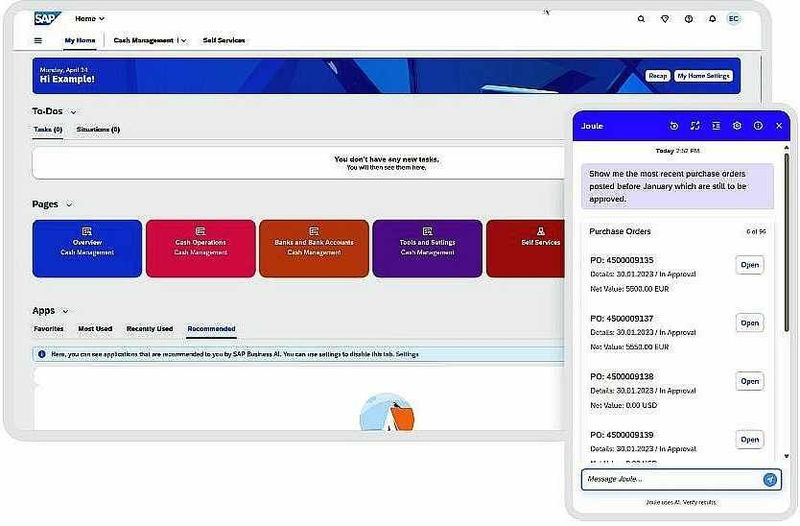Open the Self Services page tile

tap(526, 248)
